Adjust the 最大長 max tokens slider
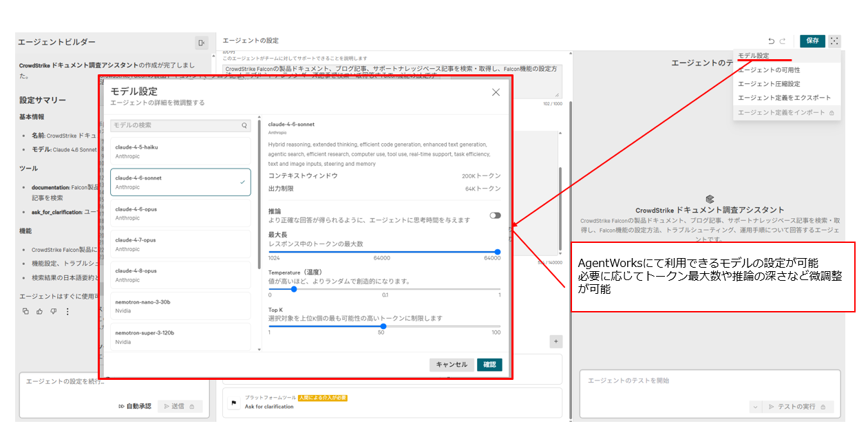Image resolution: width=868 pixels, height=448 pixels. (x=498, y=252)
